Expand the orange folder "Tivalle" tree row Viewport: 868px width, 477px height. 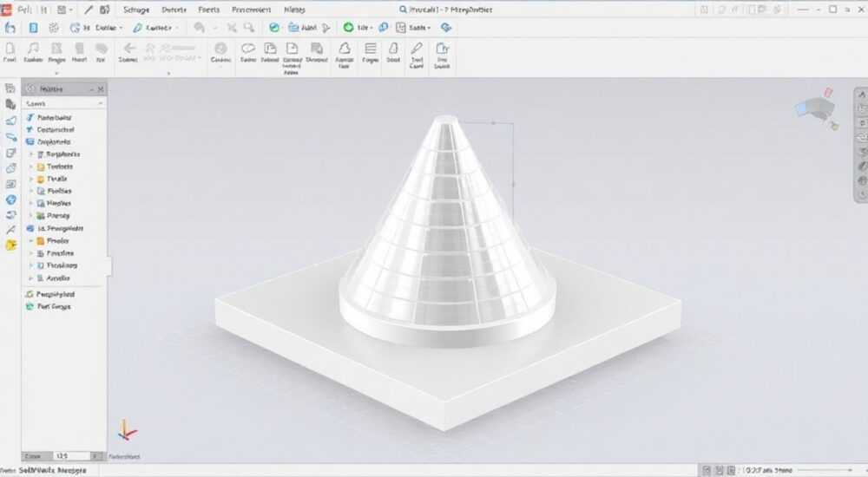point(31,180)
